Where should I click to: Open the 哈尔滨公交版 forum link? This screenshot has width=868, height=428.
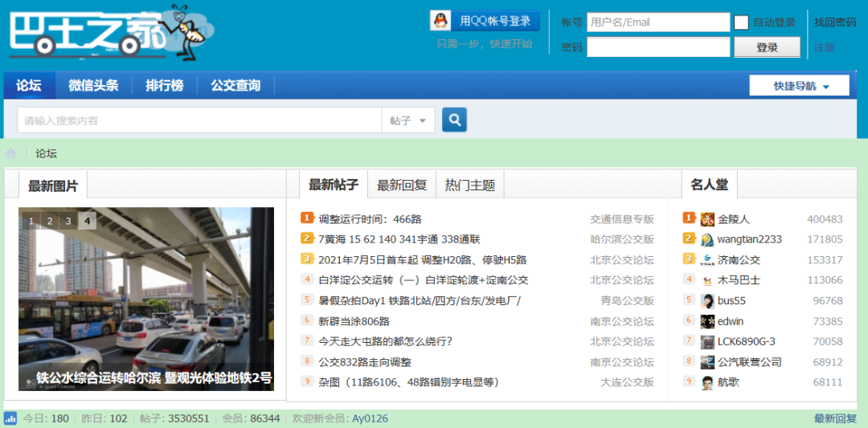click(622, 239)
